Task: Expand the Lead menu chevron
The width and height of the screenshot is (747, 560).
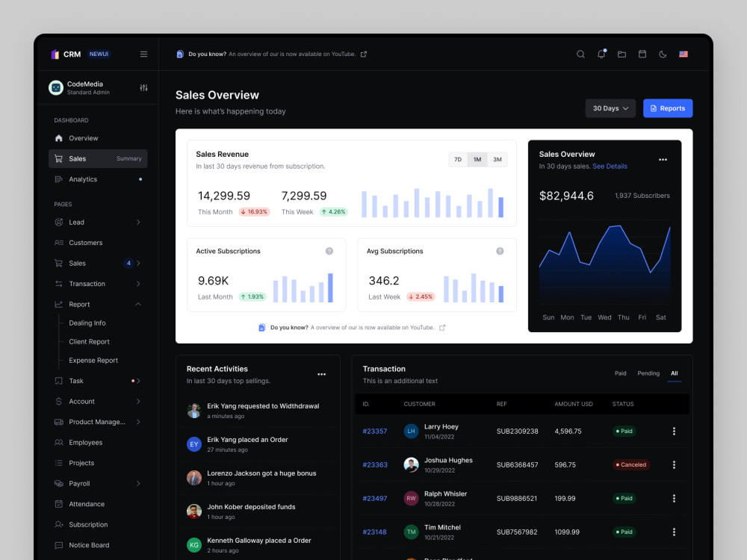Action: pos(138,222)
